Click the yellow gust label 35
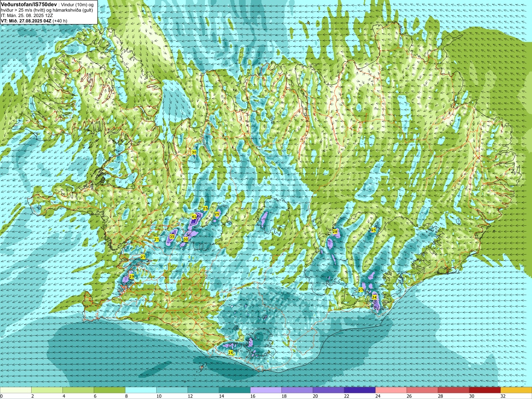The width and height of the screenshot is (532, 399). point(172,236)
